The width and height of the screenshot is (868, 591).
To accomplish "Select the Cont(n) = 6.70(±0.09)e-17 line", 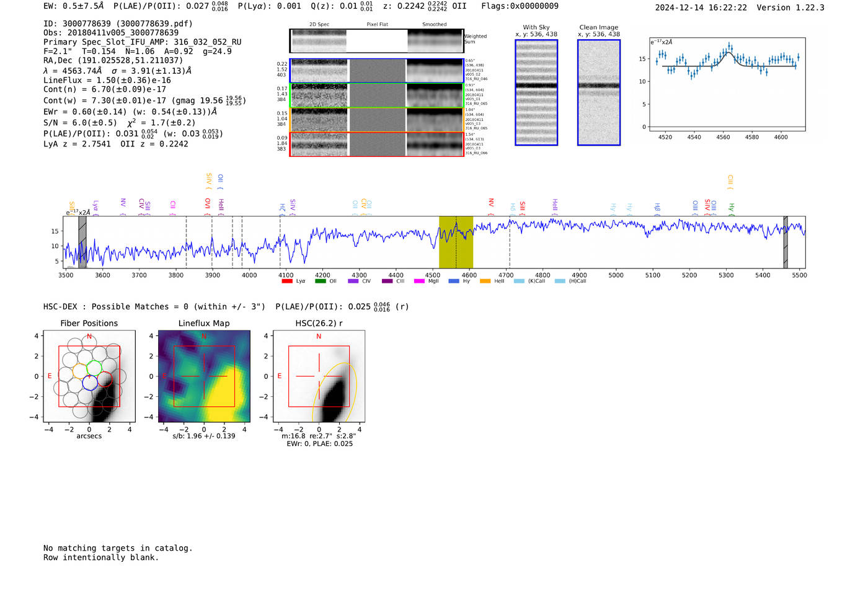I will [105, 89].
